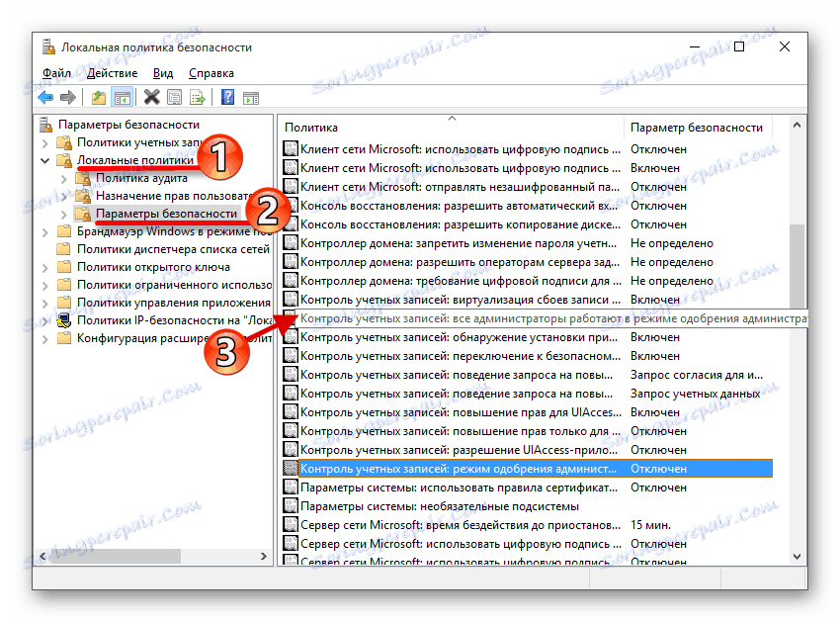840x622 pixels.
Task: Click the policy list scroll down arrow
Action: (797, 557)
